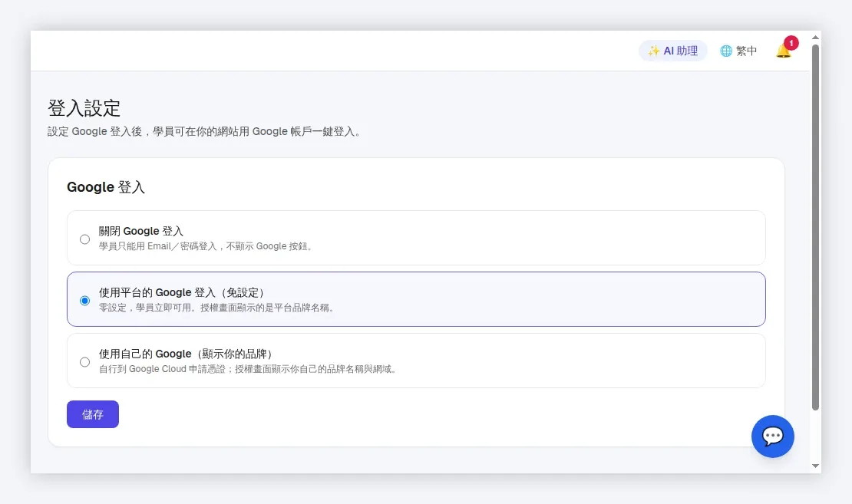
Task: Click the description 設定 Google 登入後
Action: (94, 131)
